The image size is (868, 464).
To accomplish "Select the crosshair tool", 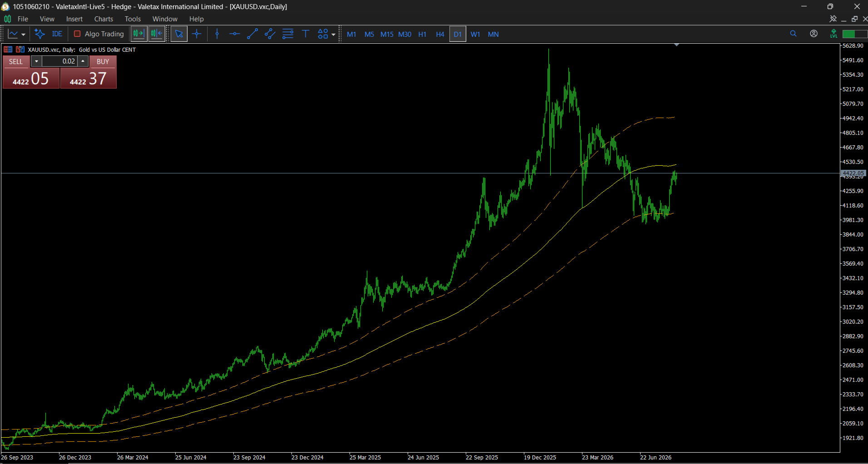I will (197, 34).
